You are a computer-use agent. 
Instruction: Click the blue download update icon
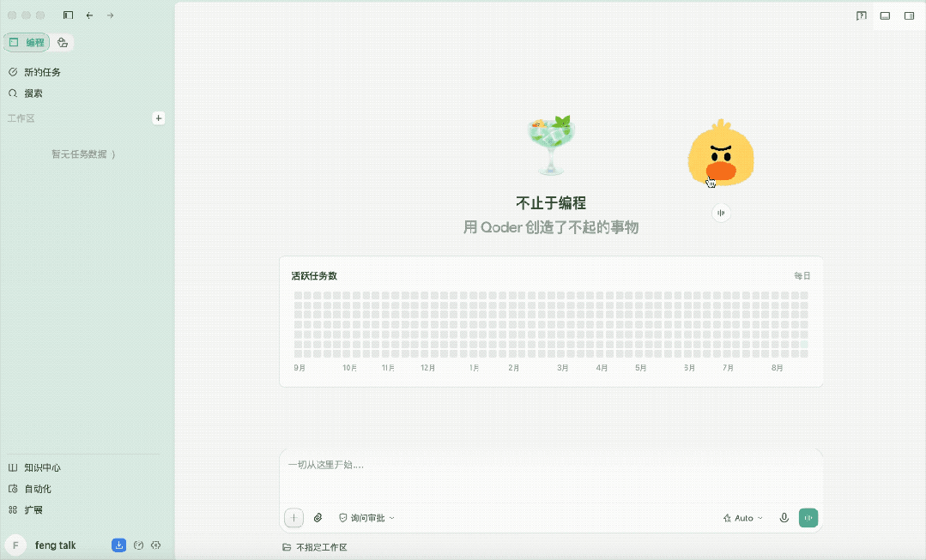tap(118, 545)
